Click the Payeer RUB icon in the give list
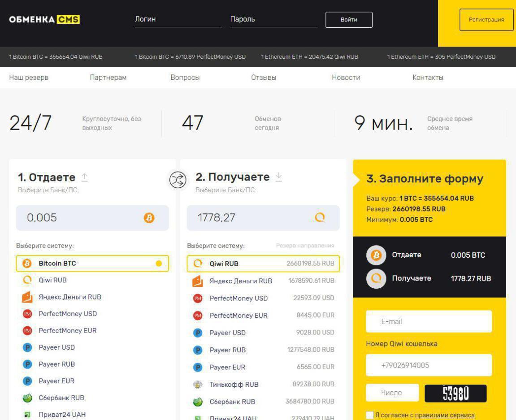This screenshot has width=516, height=420. pyautogui.click(x=27, y=364)
